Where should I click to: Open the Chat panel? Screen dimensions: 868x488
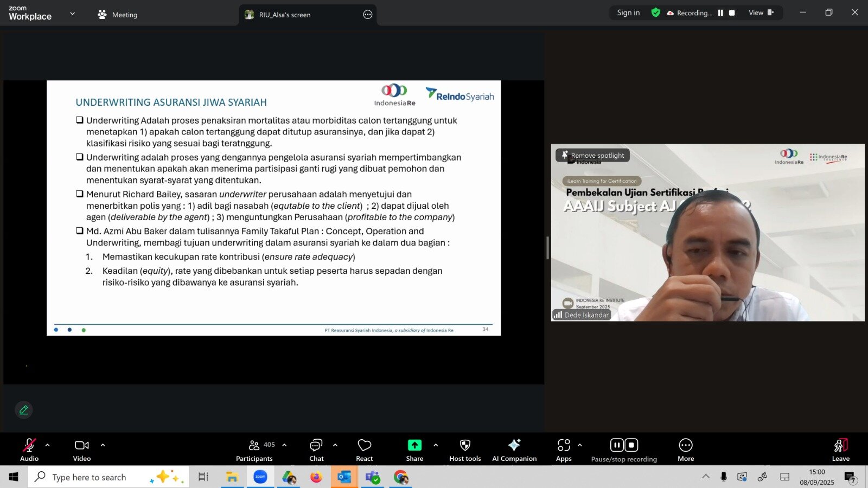click(316, 450)
